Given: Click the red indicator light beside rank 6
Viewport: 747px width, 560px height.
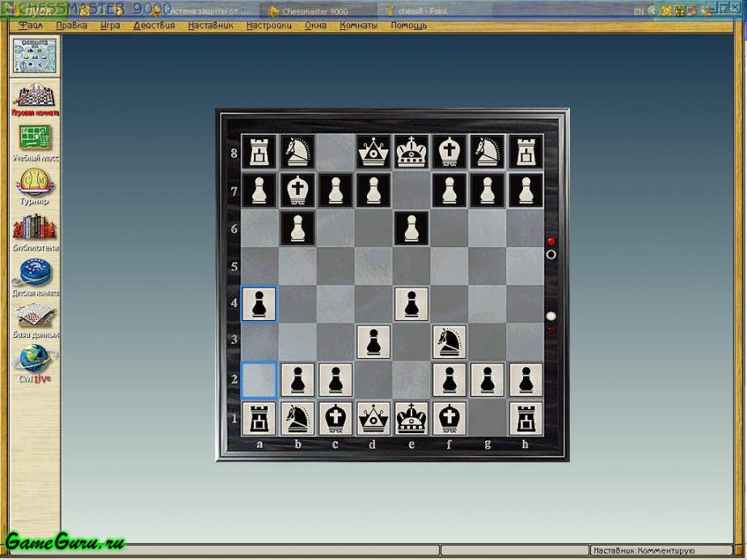Looking at the screenshot, I should (551, 241).
